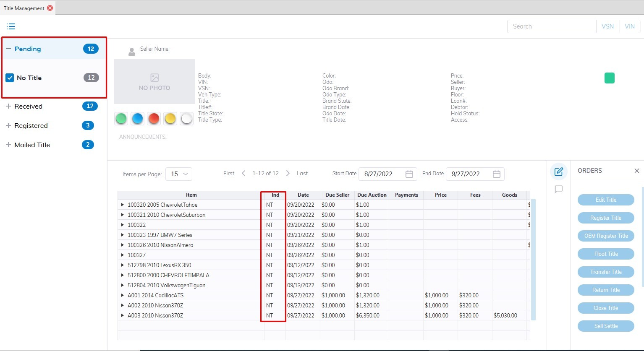Select the VSN search tab

point(607,26)
